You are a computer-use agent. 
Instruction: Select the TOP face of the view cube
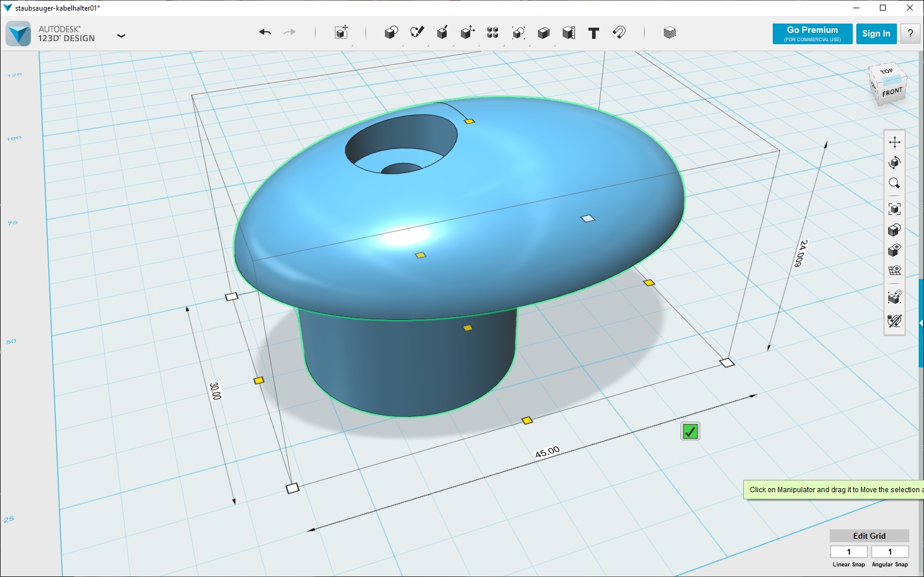point(886,72)
